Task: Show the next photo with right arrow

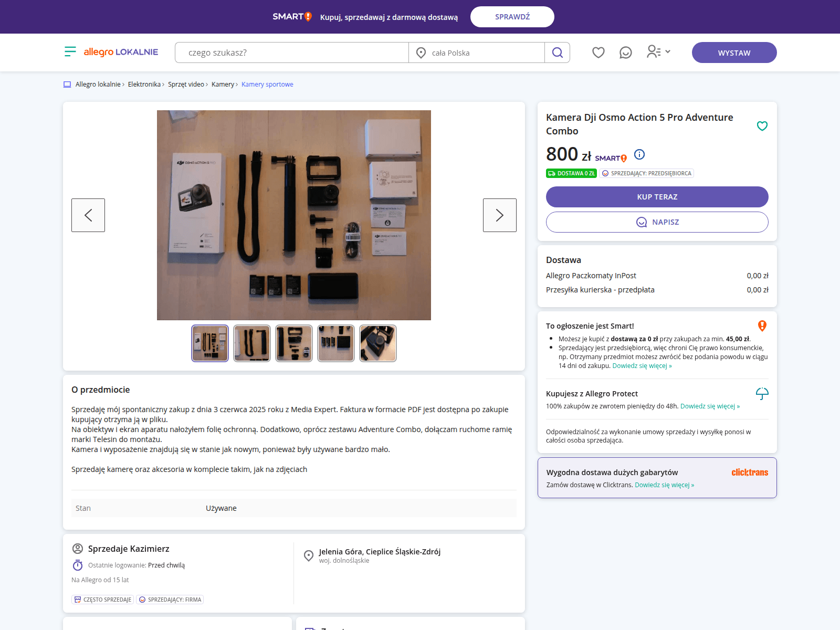Action: (x=499, y=215)
